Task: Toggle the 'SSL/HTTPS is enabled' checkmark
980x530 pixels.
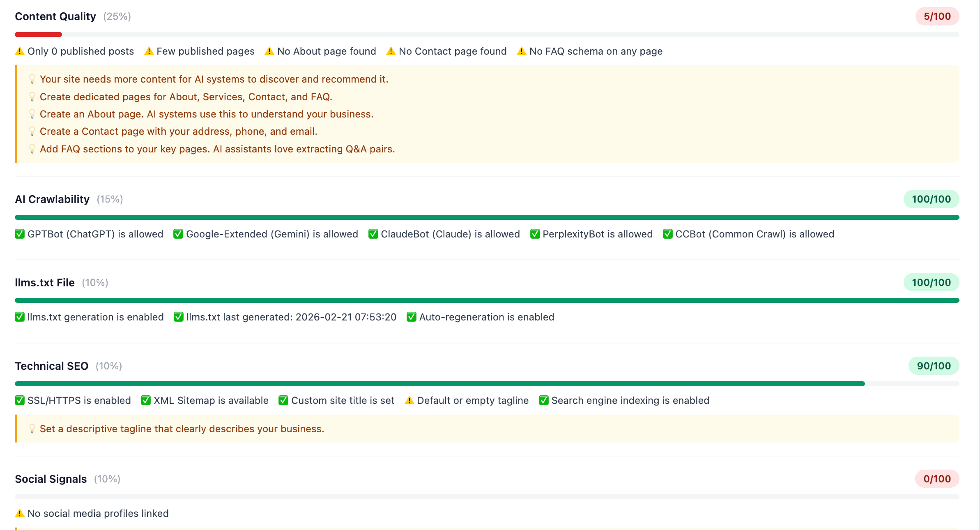Action: [19, 400]
